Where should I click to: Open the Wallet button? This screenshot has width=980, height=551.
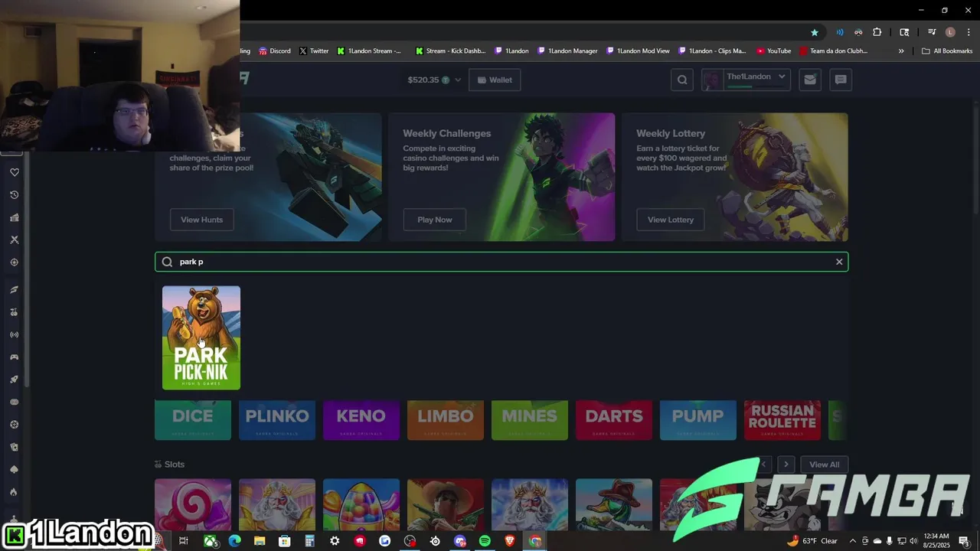click(495, 80)
